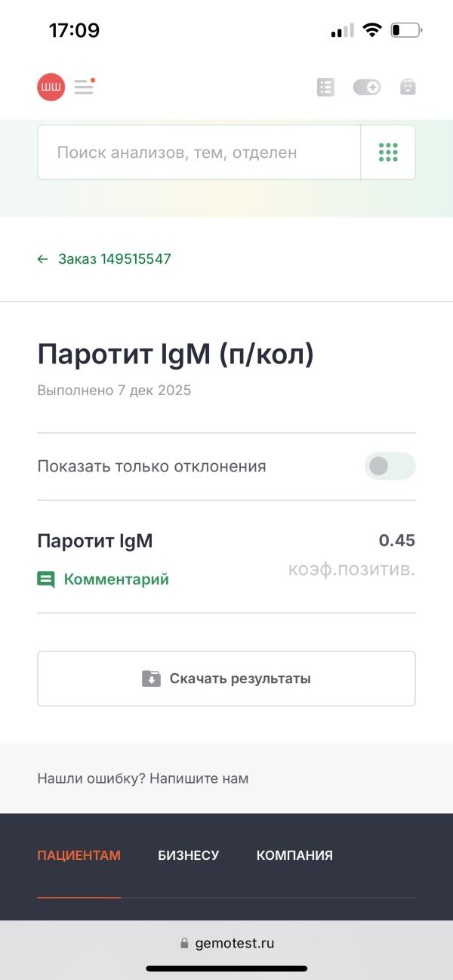Click the back arrow next to Заказ 149515547
The image size is (453, 980).
44,258
